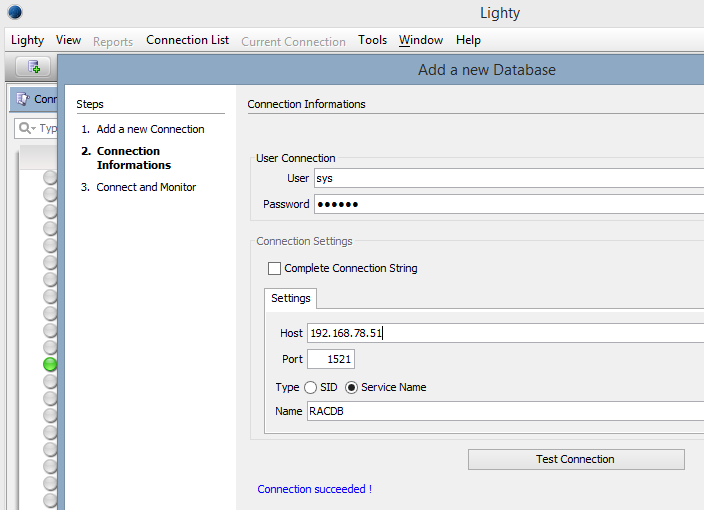704x510 pixels.
Task: Click the connections panel icon
Action: [23, 99]
